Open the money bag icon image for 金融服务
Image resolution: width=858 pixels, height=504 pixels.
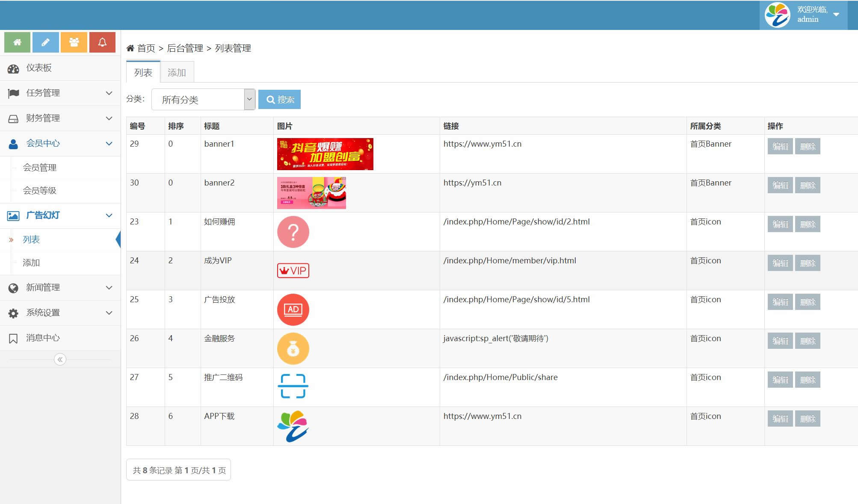tap(293, 348)
